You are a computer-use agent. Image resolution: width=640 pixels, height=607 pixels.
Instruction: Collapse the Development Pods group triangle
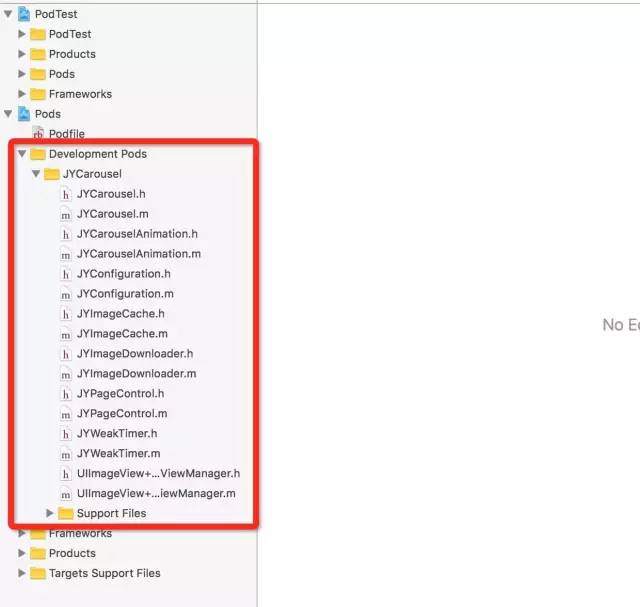[22, 154]
